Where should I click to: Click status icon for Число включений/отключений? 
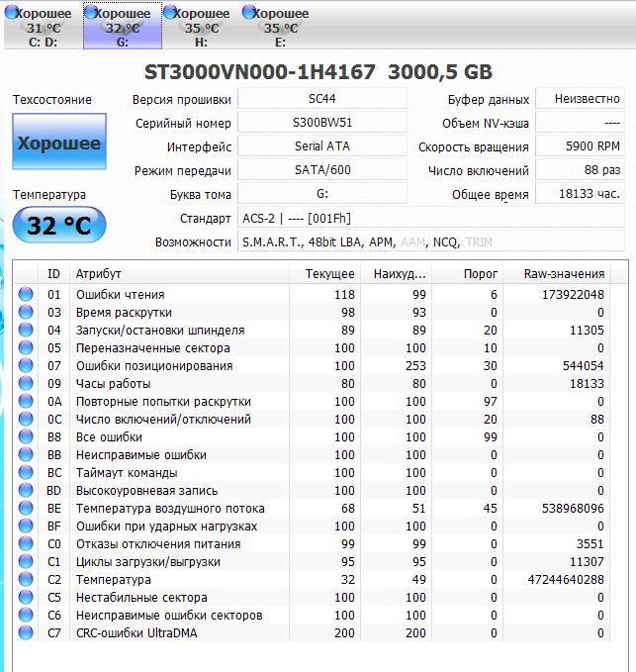[x=26, y=419]
